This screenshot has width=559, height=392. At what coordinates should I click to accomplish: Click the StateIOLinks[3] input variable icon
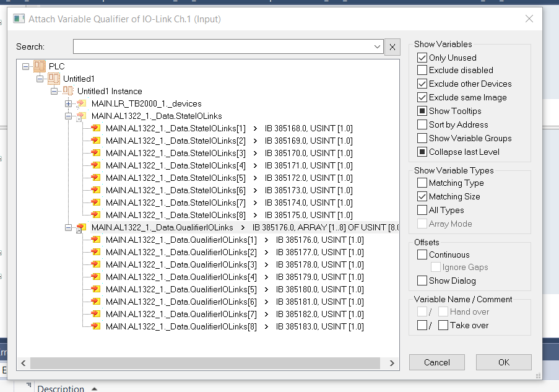point(95,153)
